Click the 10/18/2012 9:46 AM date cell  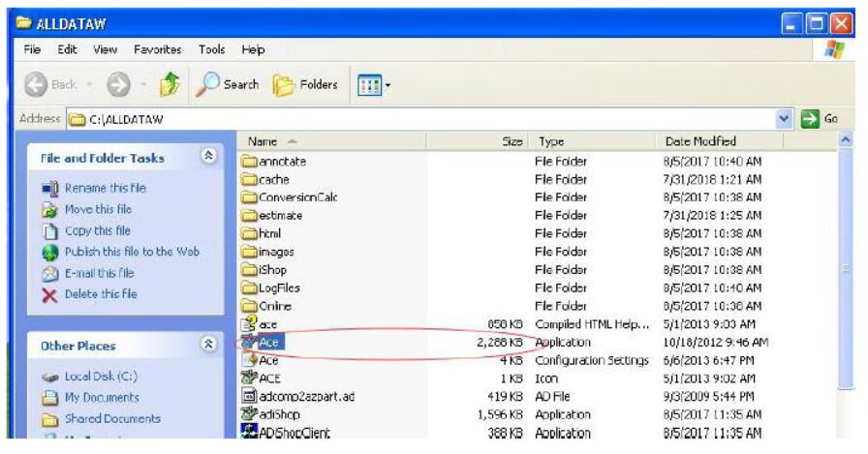tap(715, 343)
